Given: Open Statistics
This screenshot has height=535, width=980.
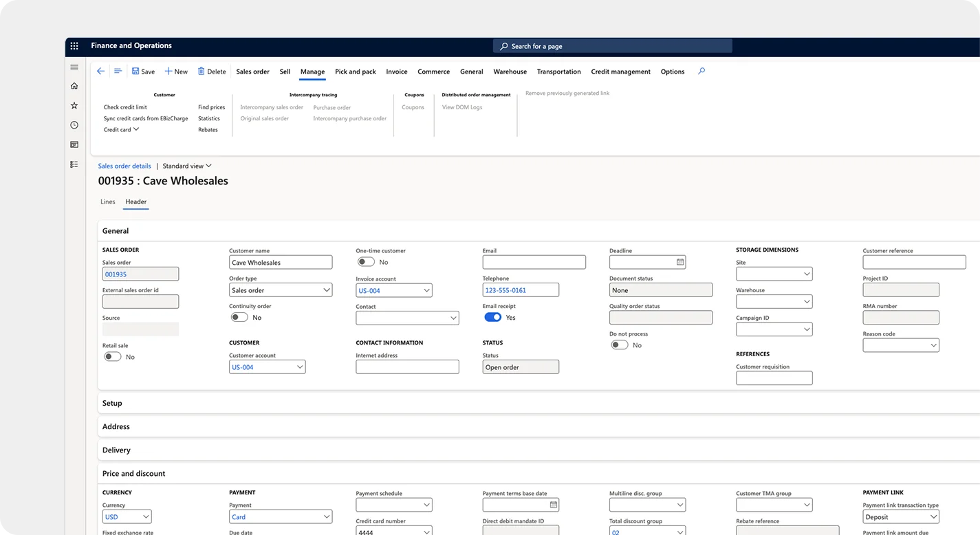Looking at the screenshot, I should pyautogui.click(x=209, y=118).
